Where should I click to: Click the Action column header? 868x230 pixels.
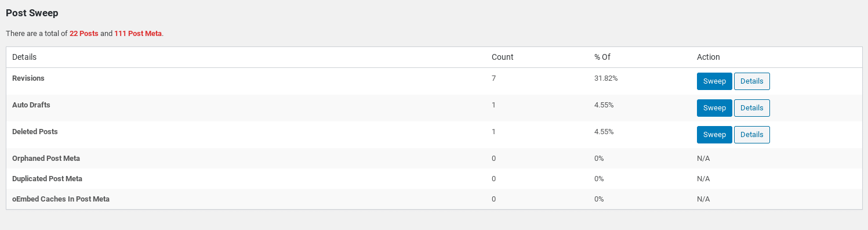tap(708, 57)
